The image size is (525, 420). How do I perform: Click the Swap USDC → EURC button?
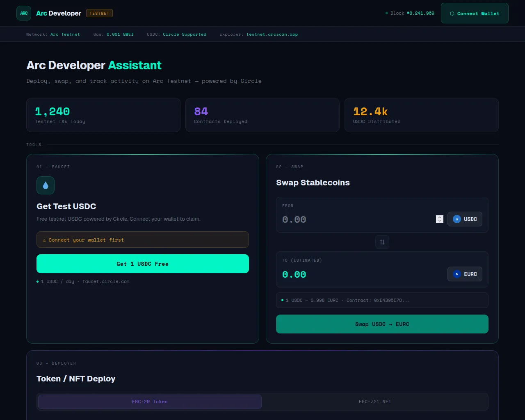click(382, 324)
